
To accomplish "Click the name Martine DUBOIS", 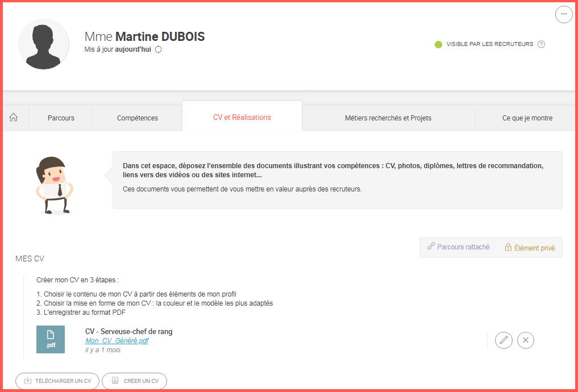I will click(x=160, y=36).
